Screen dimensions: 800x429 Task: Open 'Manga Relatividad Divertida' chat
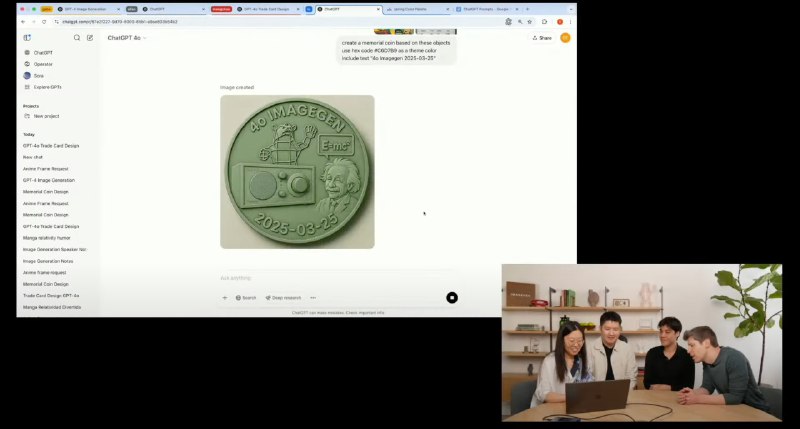click(52, 308)
